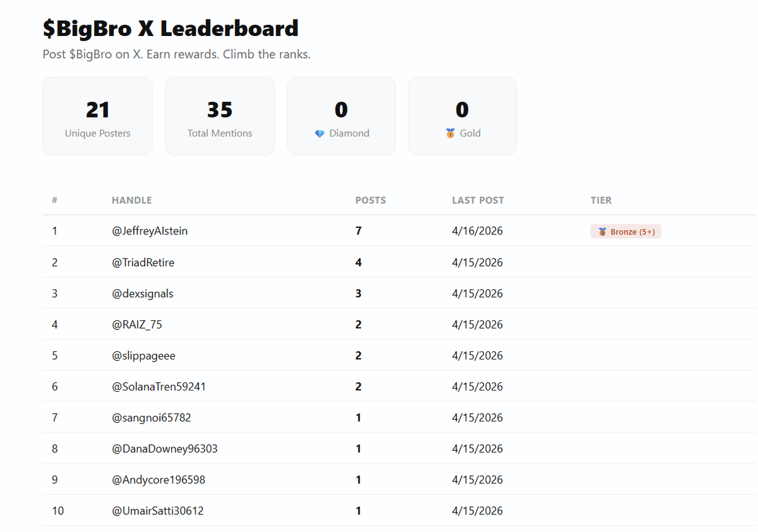The width and height of the screenshot is (758, 532).
Task: Click the gold medal icon in Gold card
Action: coord(450,133)
